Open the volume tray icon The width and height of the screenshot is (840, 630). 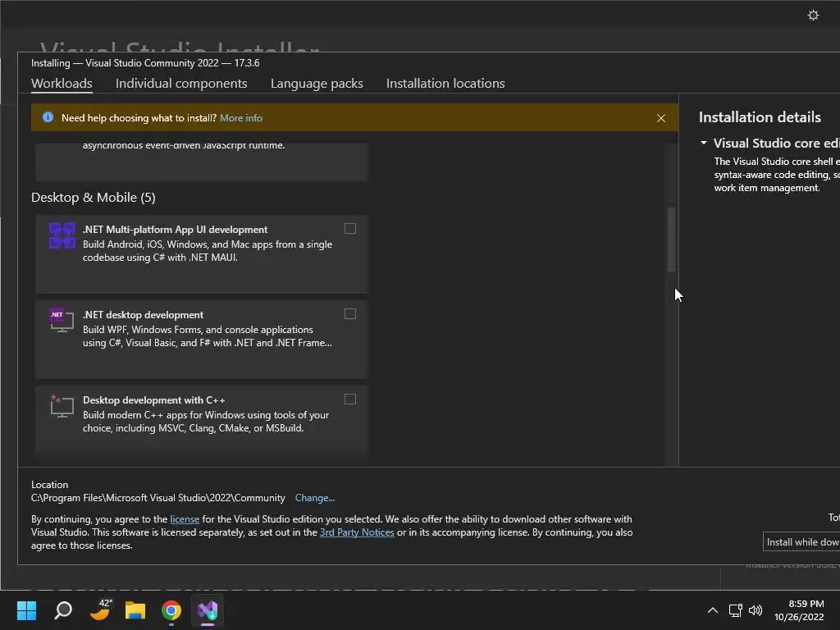coord(756,610)
